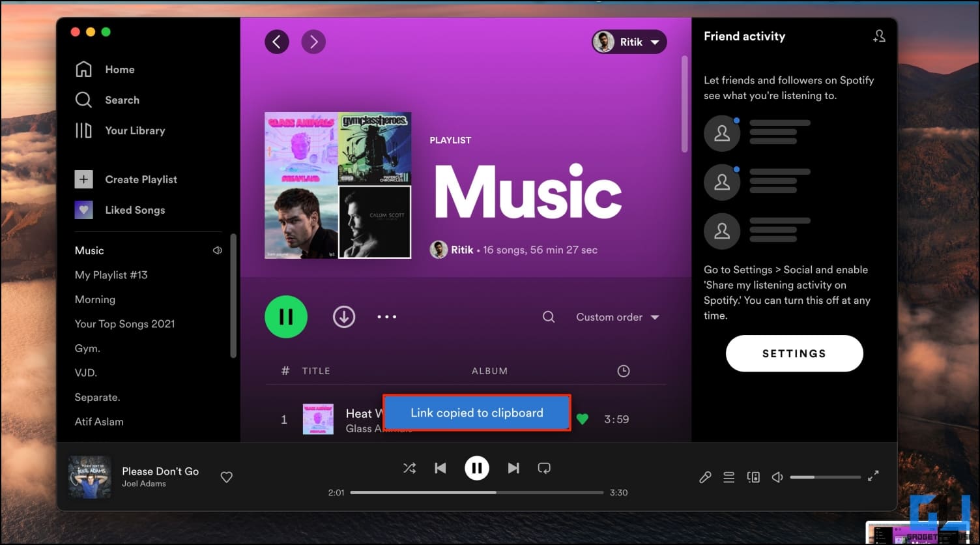Screen dimensions: 980x545
Task: Adjust the volume slider
Action: 826,477
